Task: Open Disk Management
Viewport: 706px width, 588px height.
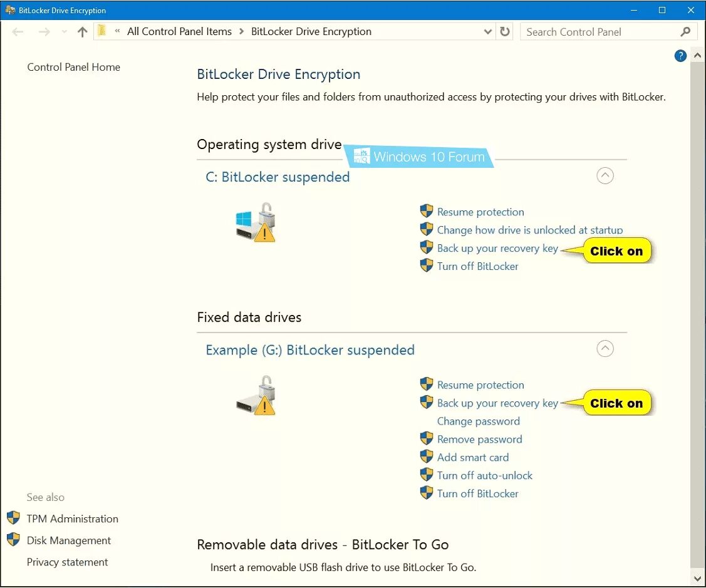Action: tap(68, 540)
